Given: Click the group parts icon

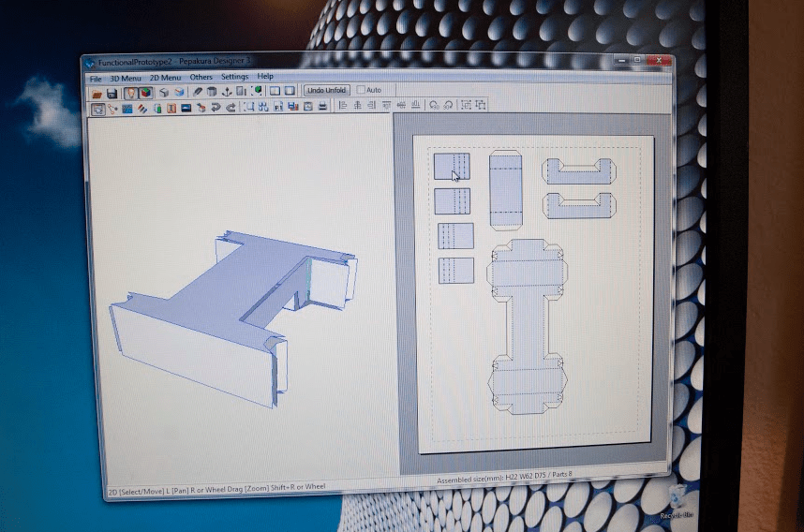Looking at the screenshot, I should pyautogui.click(x=466, y=104).
